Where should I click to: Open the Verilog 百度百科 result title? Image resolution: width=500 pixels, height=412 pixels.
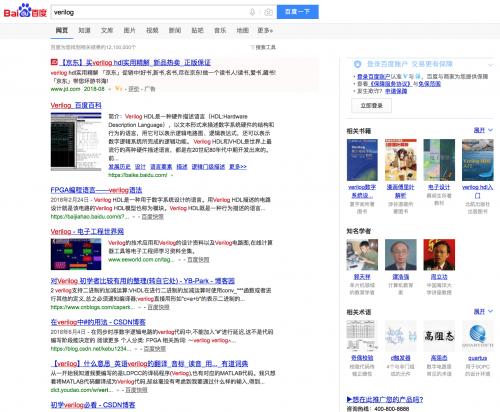[x=76, y=105]
